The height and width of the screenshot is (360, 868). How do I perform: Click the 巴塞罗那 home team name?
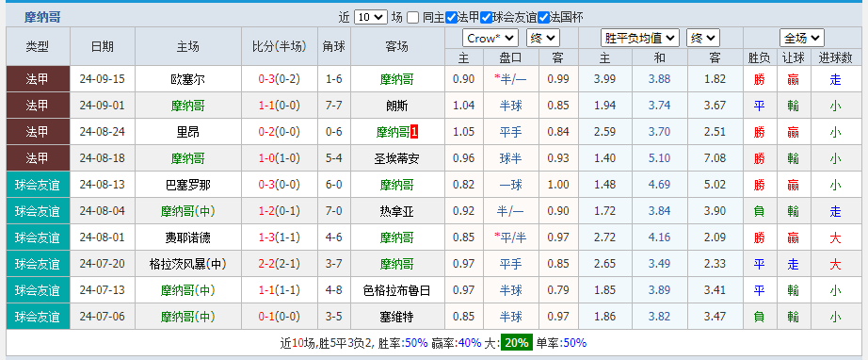pos(187,185)
